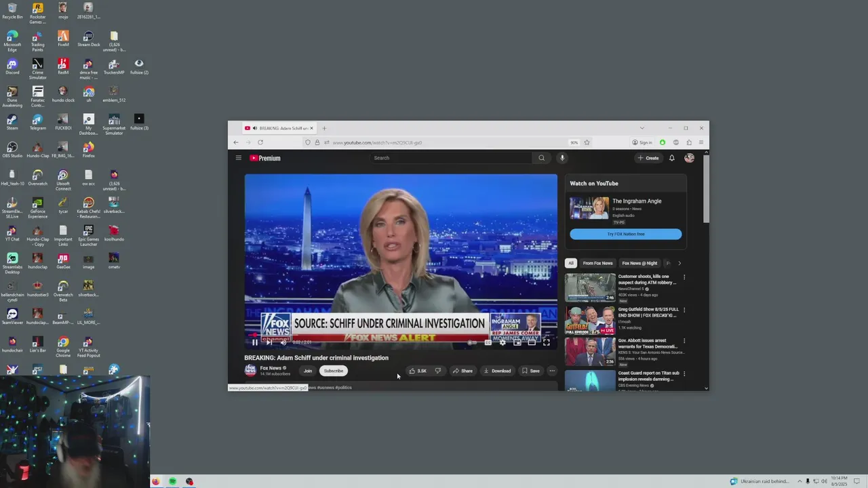Select Fox News @ Night chip
Image resolution: width=868 pixels, height=488 pixels.
pos(639,263)
